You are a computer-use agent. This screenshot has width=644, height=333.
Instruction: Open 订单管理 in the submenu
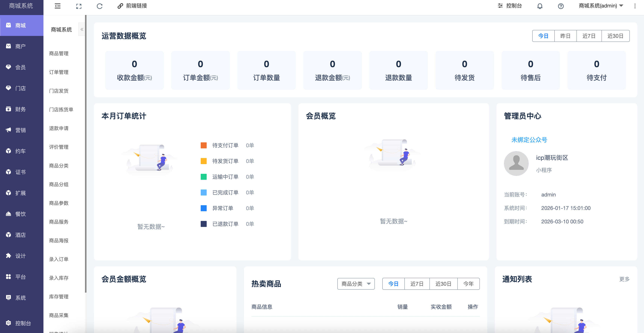click(x=59, y=72)
